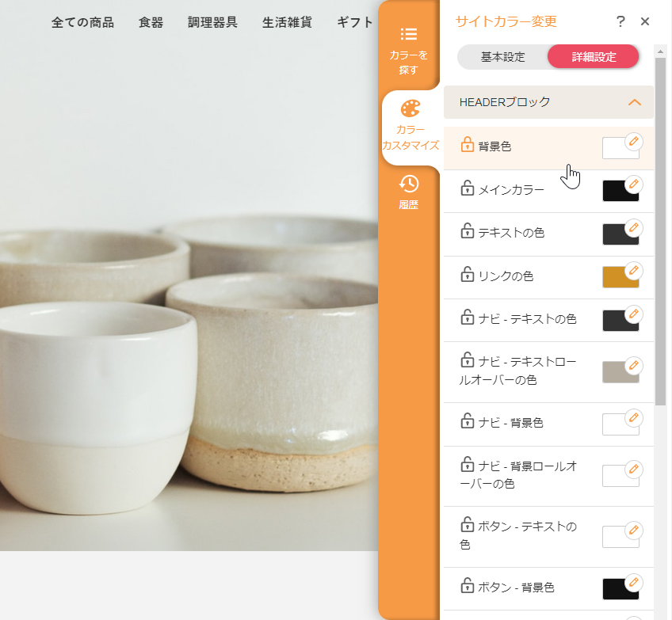Toggle lock for ナビ - 背景色
This screenshot has width=672, height=620.
(x=467, y=420)
